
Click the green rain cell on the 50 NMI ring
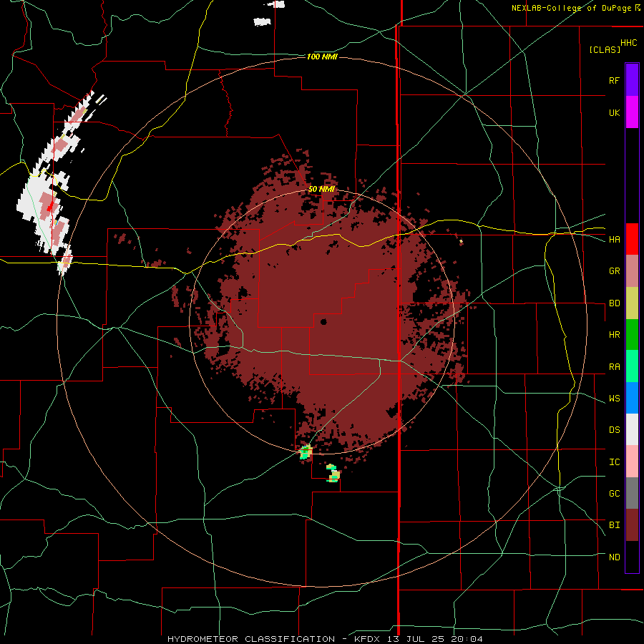[306, 452]
